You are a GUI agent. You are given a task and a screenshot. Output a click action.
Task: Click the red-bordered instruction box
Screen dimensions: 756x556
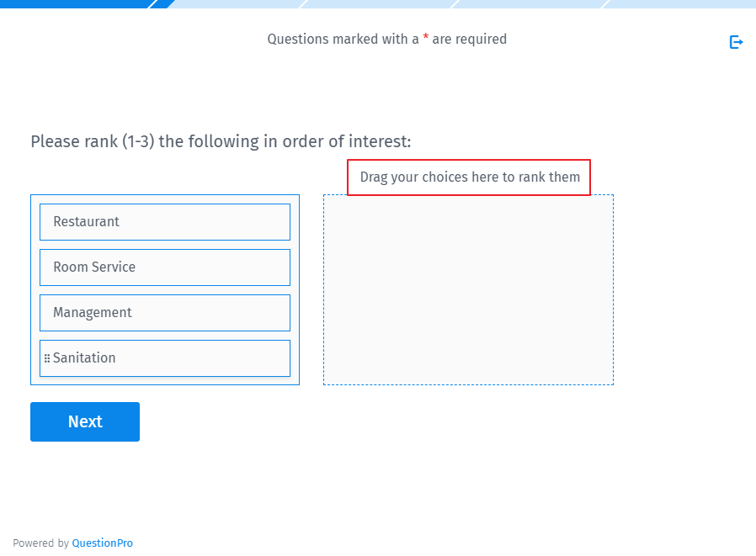pos(468,162)
